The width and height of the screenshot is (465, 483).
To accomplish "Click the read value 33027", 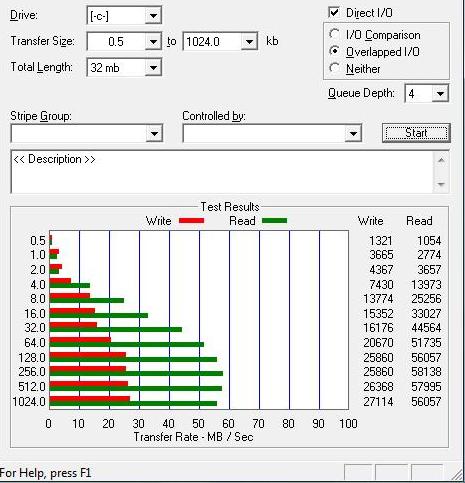I will [426, 314].
